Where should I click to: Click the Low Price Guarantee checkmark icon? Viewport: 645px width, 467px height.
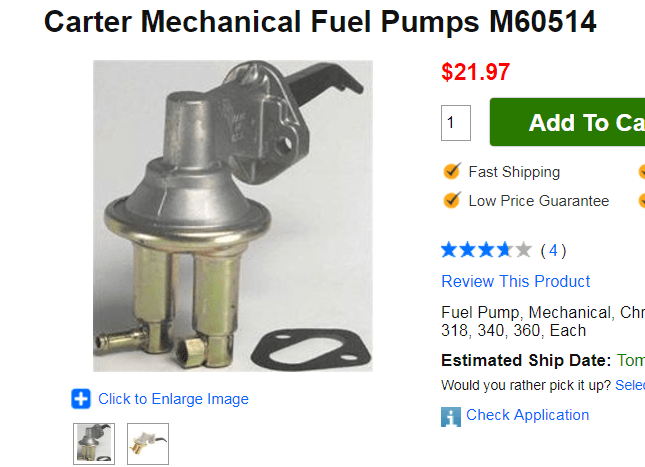tap(452, 200)
